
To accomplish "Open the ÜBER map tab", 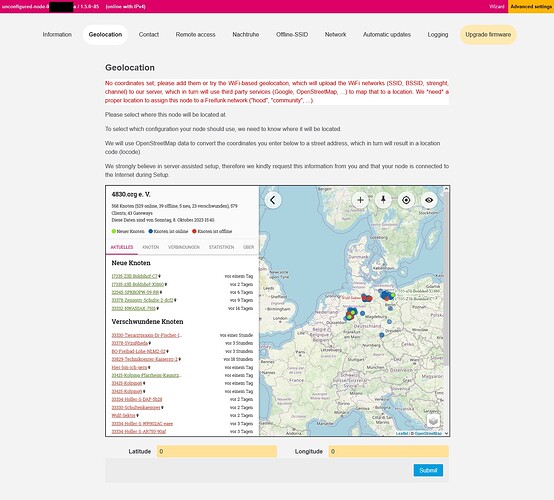I will click(x=248, y=247).
